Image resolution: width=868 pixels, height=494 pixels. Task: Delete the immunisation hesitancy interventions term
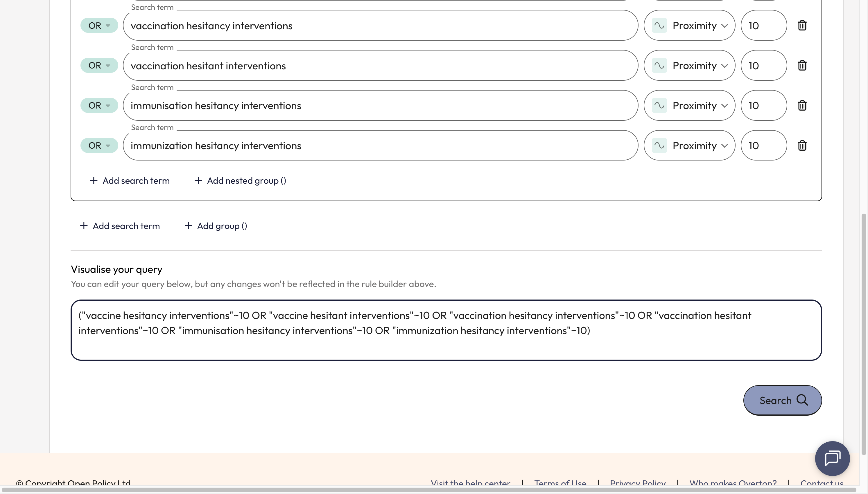click(x=802, y=106)
